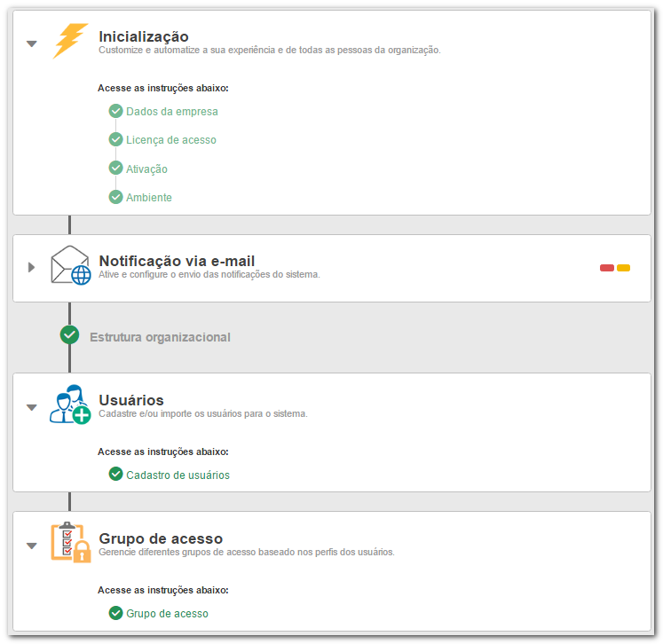
Task: Collapse the Grupo de acesso section arrow
Action: [x=32, y=546]
